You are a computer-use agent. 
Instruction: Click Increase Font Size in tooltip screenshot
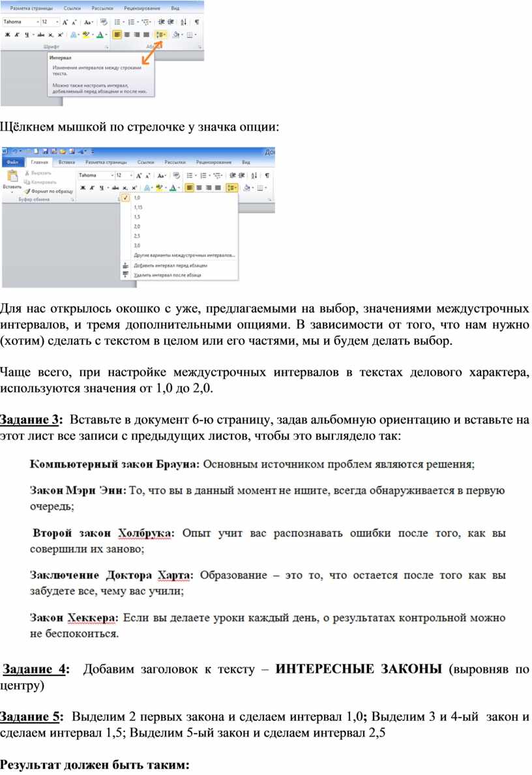pos(65,22)
